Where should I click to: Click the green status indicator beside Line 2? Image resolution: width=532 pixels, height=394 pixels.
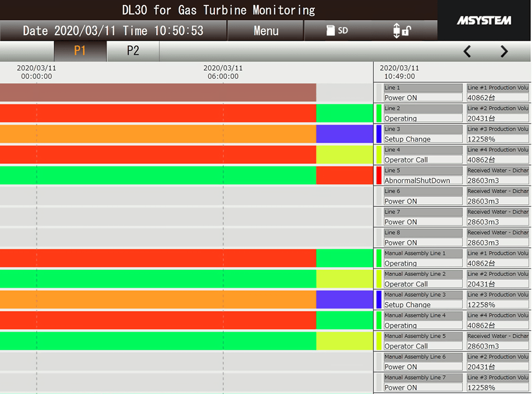[378, 113]
